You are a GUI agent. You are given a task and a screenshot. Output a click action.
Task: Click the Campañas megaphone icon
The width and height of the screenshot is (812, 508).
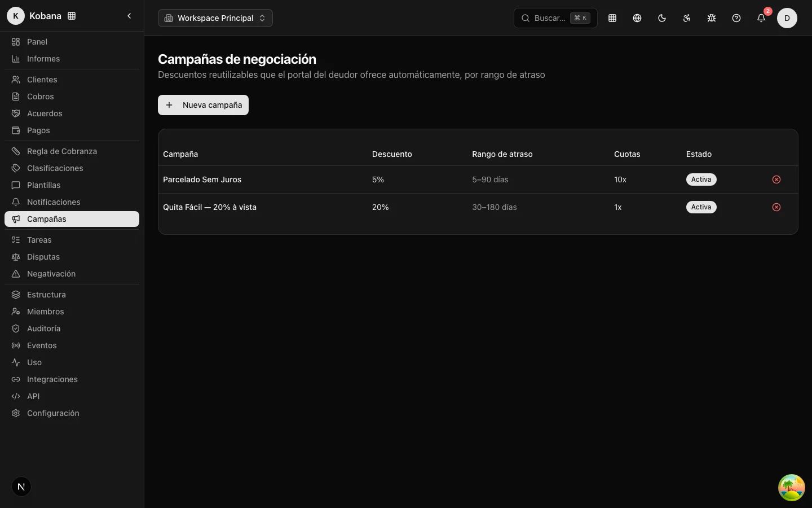[x=16, y=219]
